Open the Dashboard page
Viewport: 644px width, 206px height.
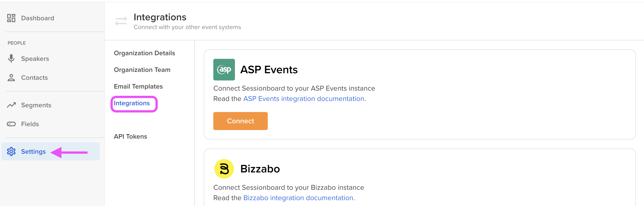click(x=38, y=18)
